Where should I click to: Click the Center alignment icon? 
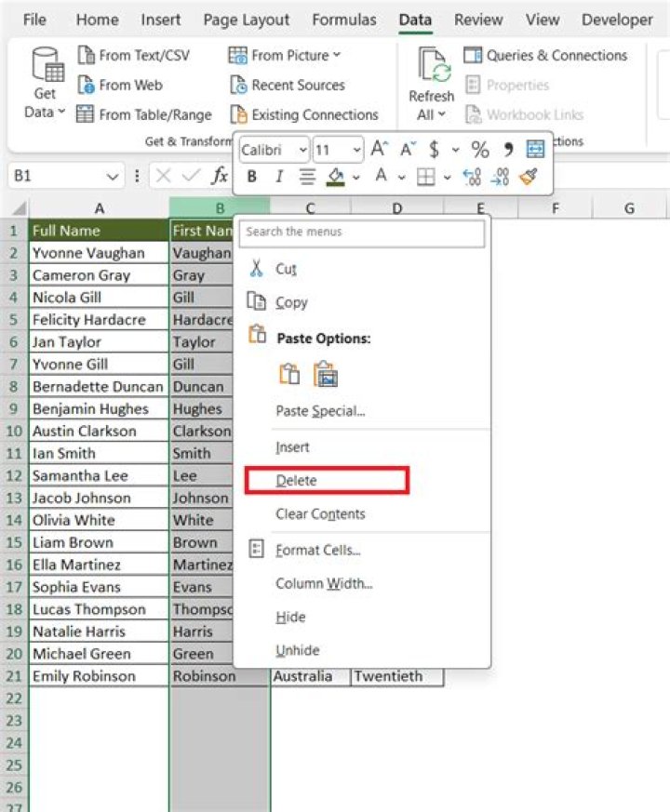pos(307,177)
